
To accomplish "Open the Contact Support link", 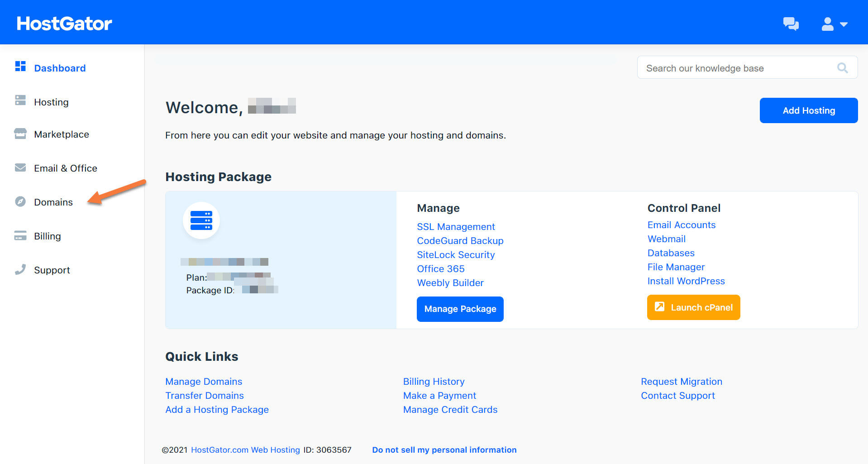I will pyautogui.click(x=678, y=396).
